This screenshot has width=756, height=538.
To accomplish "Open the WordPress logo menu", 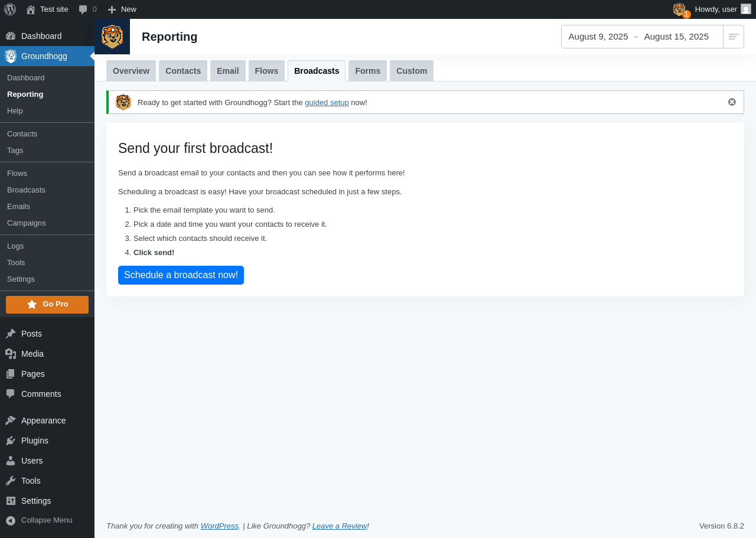I will (10, 9).
